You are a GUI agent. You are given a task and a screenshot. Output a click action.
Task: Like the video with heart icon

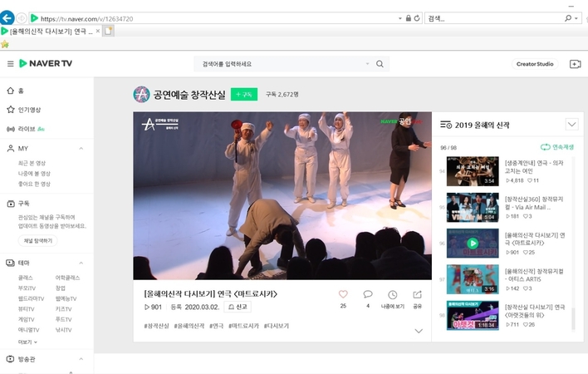click(343, 294)
